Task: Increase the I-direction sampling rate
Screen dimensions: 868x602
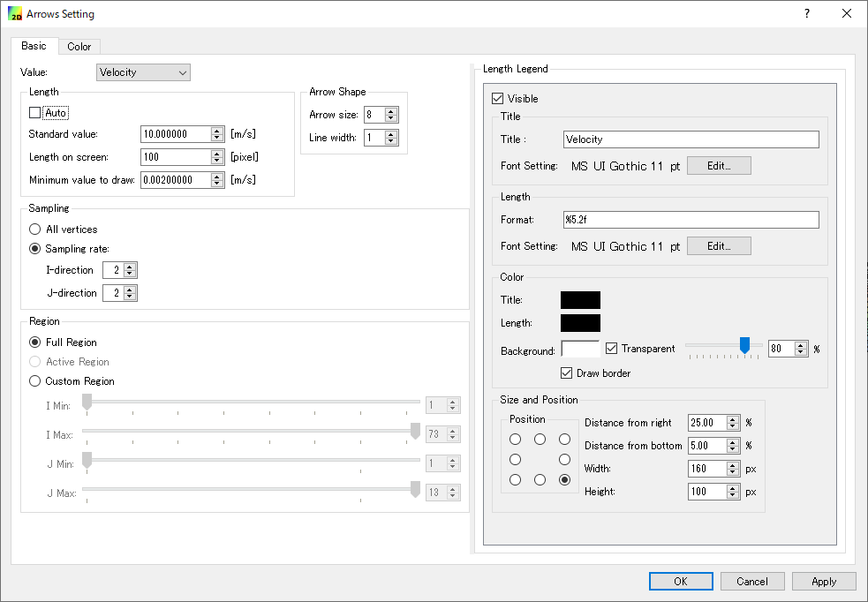Action: point(130,266)
